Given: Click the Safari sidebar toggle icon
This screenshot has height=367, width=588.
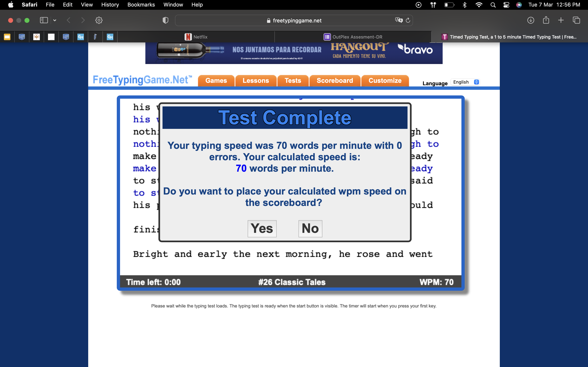Looking at the screenshot, I should 44,20.
